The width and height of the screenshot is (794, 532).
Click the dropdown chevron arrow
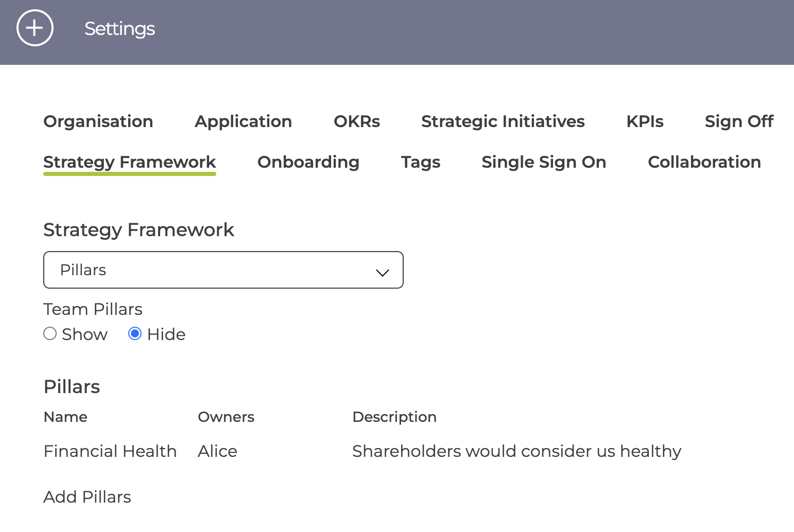382,272
